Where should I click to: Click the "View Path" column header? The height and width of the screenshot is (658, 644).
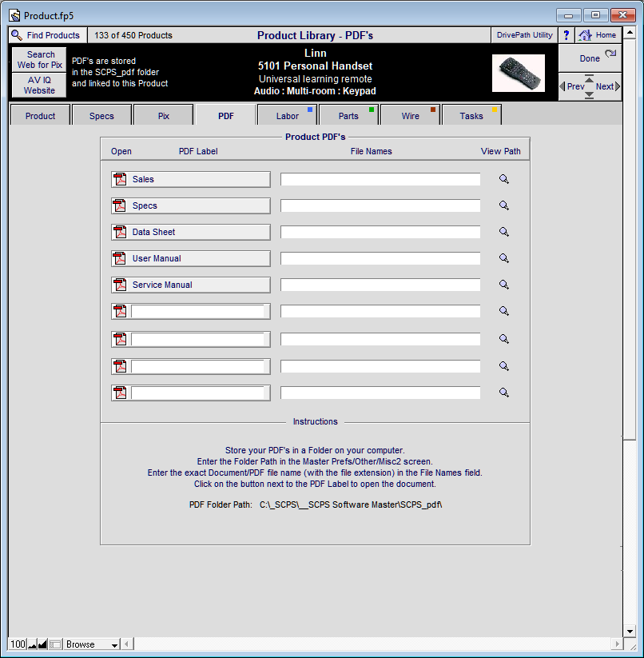point(501,151)
